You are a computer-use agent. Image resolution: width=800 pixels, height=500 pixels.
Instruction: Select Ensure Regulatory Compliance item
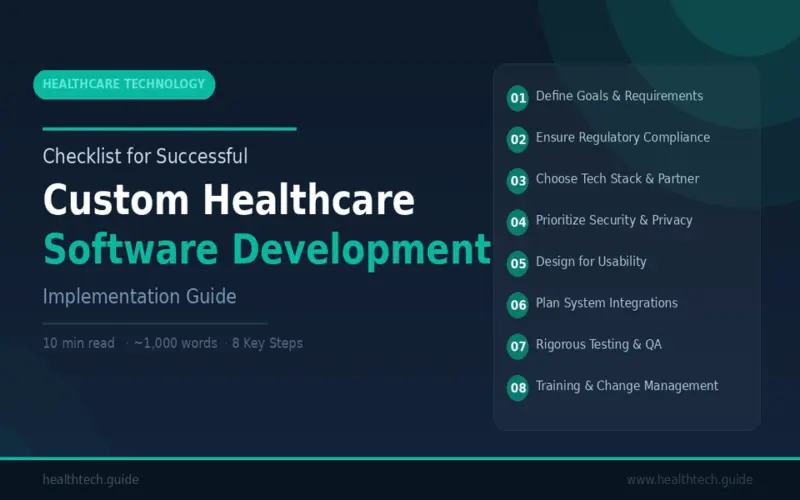tap(622, 137)
